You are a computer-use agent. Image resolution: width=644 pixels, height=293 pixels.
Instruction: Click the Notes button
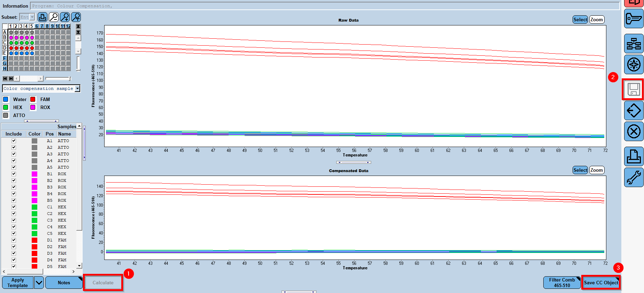pos(64,283)
